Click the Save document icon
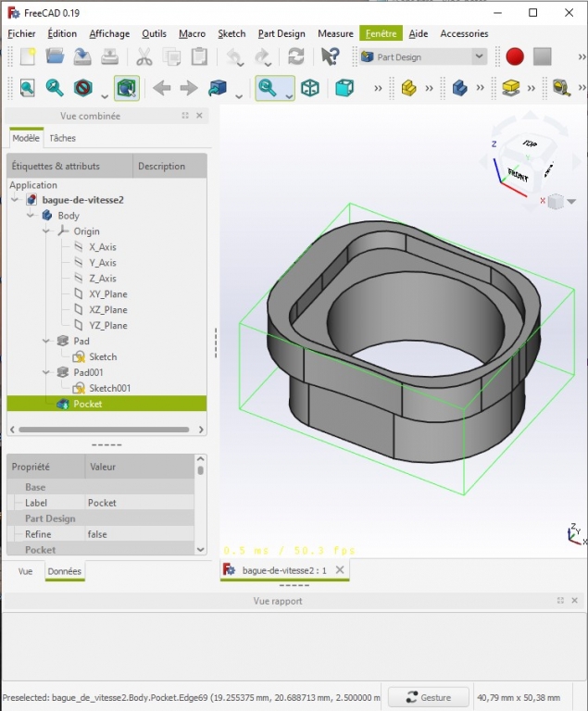Screen dimensions: 588x711 [82, 57]
